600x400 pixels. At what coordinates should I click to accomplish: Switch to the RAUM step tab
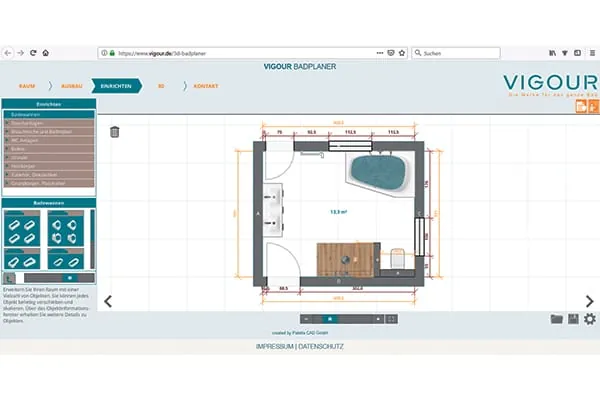(x=29, y=86)
